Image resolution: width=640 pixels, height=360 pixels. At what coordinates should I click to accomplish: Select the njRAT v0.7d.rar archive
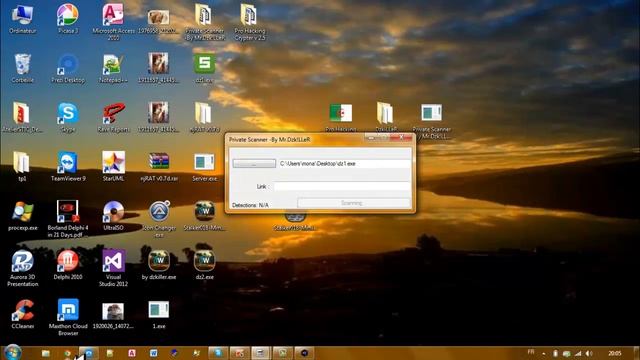tap(159, 166)
